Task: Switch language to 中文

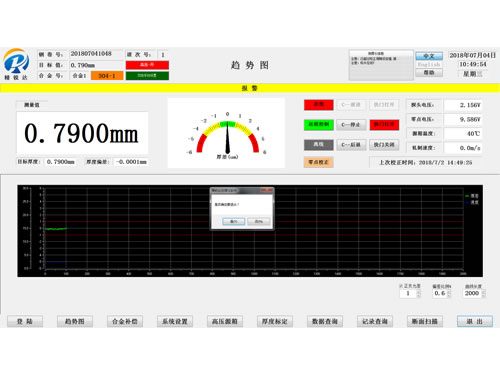Action: 429,56
